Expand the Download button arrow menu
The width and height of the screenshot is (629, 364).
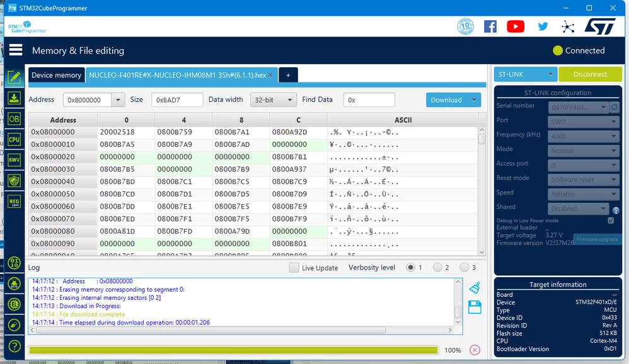click(x=474, y=100)
